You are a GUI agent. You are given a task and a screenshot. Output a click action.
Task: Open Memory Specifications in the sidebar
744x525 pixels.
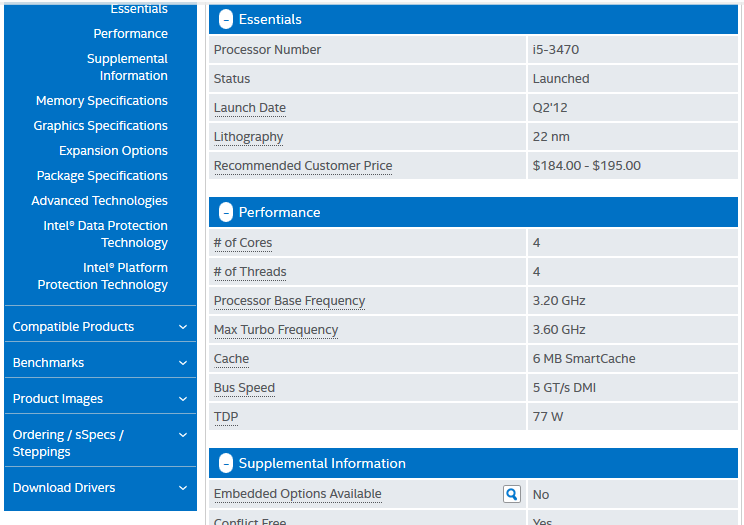(x=102, y=101)
